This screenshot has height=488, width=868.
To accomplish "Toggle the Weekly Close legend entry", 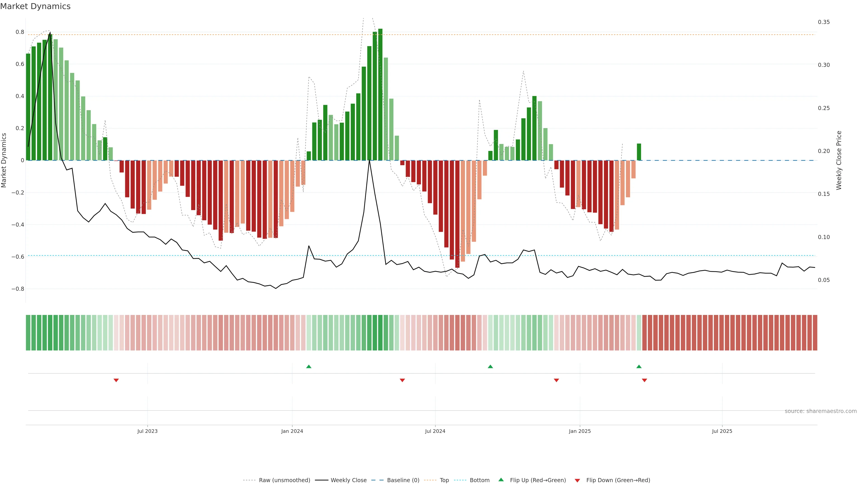I will [348, 480].
